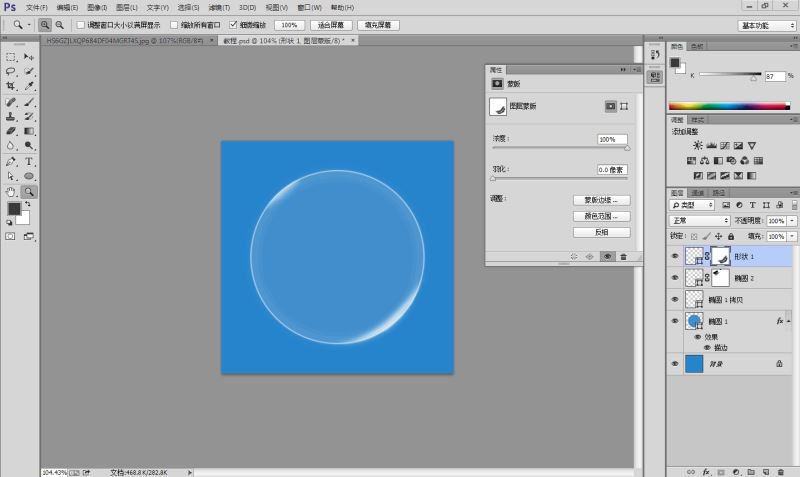Open the 基本功能 workspace dropdown
Screen dimensions: 800x477
coord(766,24)
